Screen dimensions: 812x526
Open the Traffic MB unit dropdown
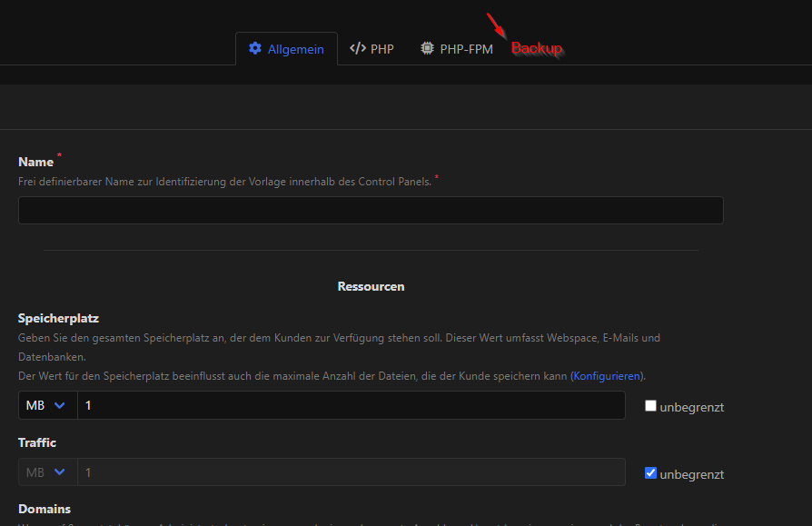pyautogui.click(x=47, y=472)
